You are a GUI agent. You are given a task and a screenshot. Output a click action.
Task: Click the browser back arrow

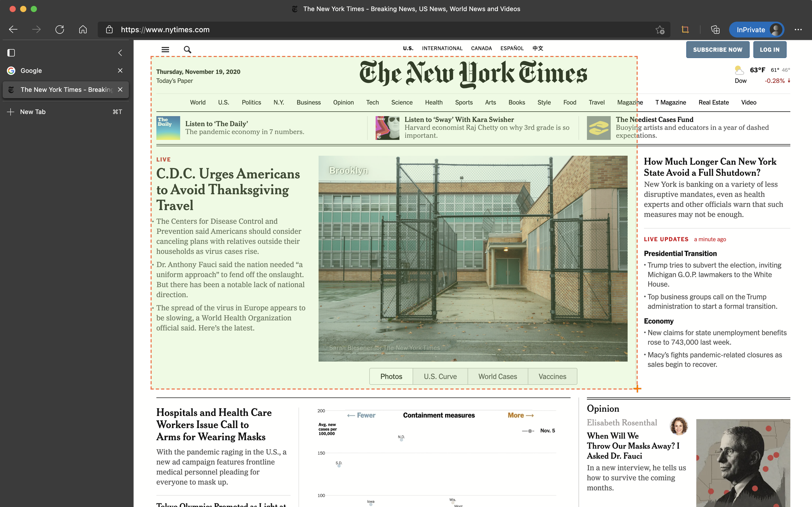click(x=13, y=30)
